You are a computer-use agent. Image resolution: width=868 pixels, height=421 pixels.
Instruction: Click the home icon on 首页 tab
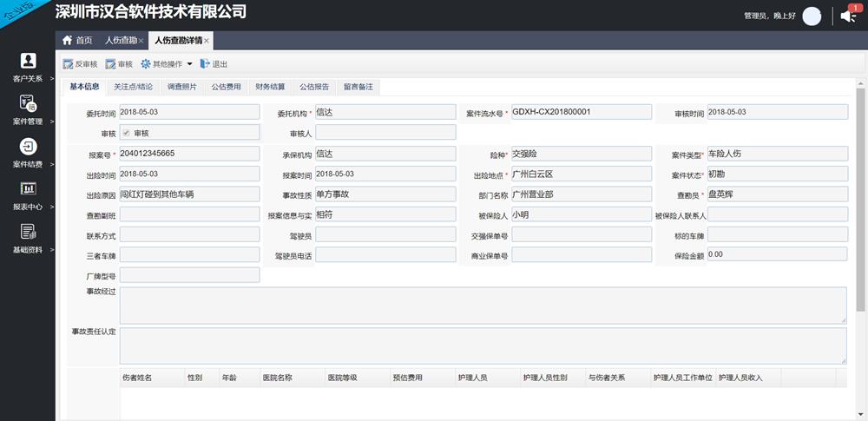tap(68, 40)
